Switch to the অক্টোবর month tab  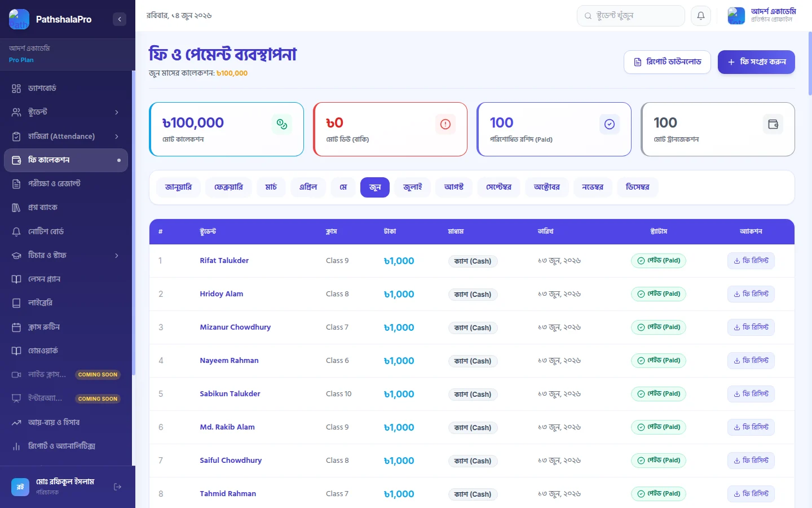tap(547, 187)
